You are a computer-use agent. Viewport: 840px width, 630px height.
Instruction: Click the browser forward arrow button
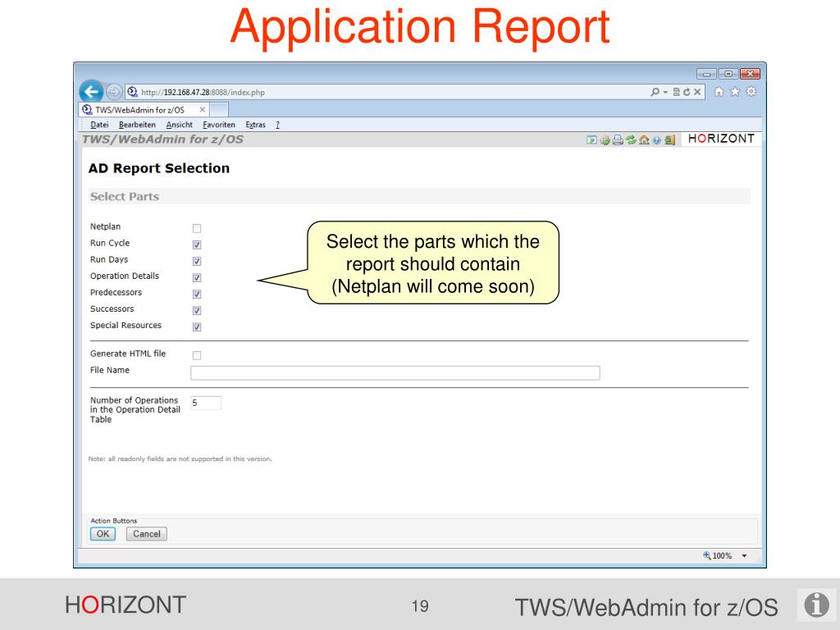pyautogui.click(x=113, y=92)
